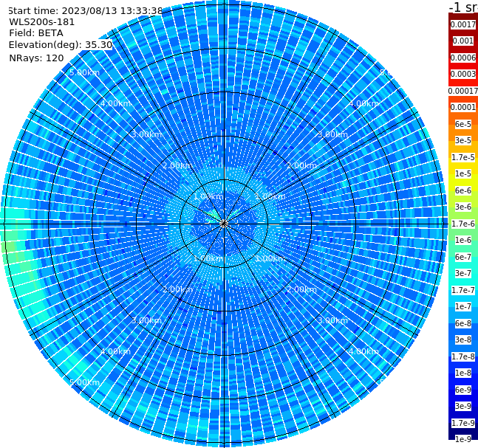The width and height of the screenshot is (478, 448).
Task: Click the 3e-9 colorbar tick label
Action: tap(463, 406)
